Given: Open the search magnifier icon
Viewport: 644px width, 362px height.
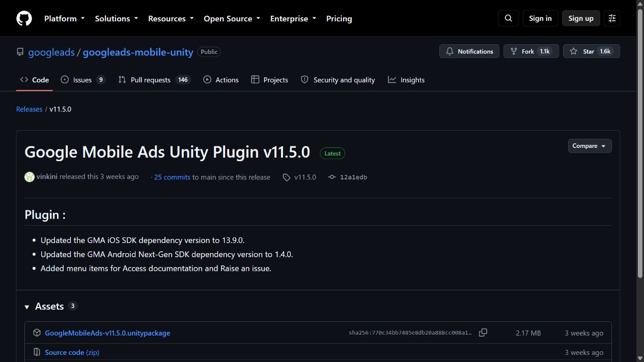Looking at the screenshot, I should [x=508, y=18].
